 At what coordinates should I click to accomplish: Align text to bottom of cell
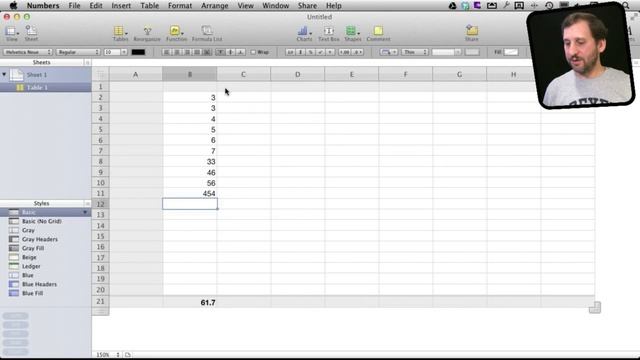pyautogui.click(x=241, y=52)
